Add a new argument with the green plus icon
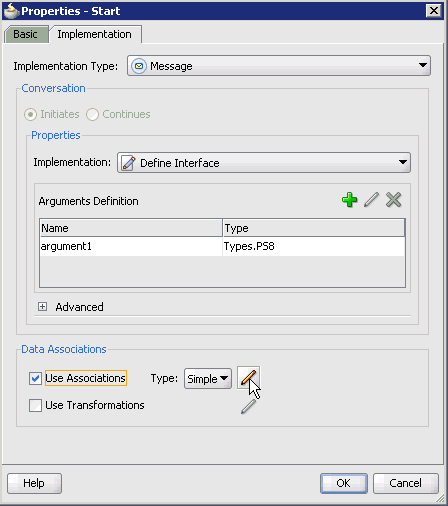The image size is (448, 506). click(x=349, y=200)
